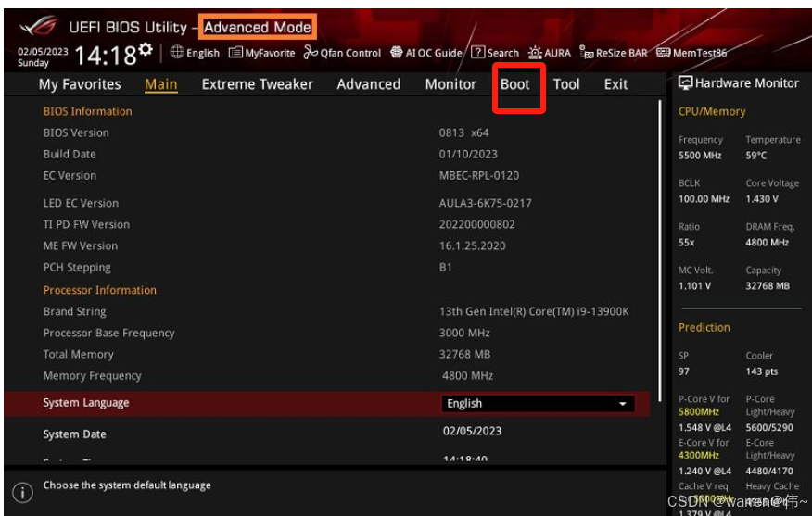This screenshot has width=812, height=516.
Task: Select the System Date row label
Action: point(74,434)
